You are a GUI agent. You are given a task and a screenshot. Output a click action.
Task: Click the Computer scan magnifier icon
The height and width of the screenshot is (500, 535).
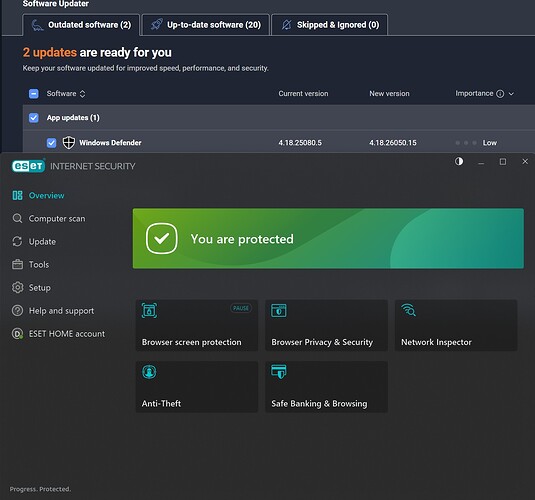click(17, 218)
